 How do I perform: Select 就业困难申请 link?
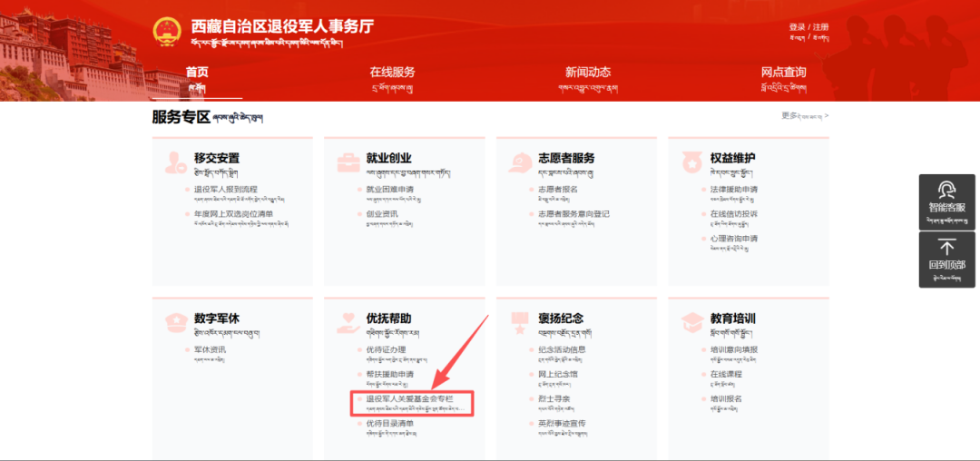[x=389, y=190]
